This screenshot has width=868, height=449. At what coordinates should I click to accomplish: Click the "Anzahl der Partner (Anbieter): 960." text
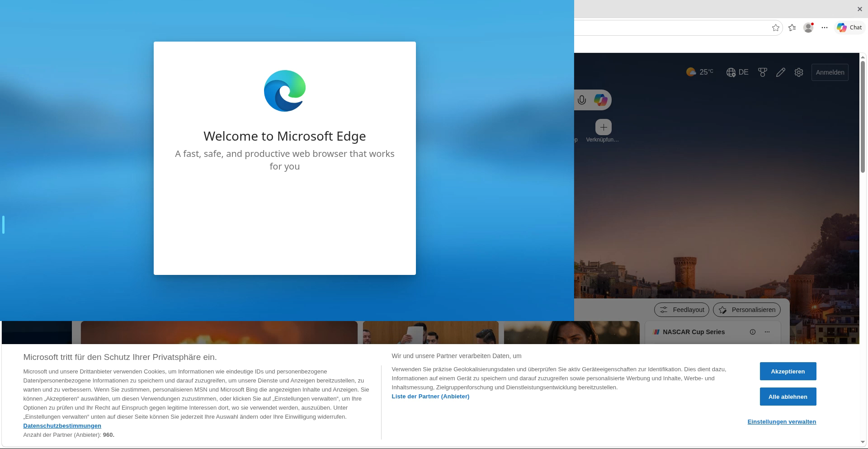point(69,435)
